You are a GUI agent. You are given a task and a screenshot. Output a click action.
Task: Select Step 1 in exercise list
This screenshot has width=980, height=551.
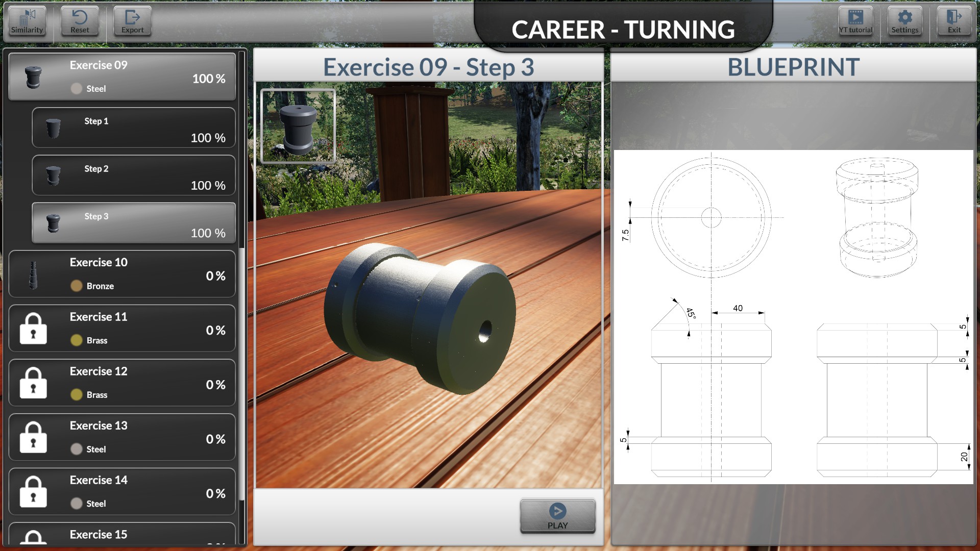tap(133, 128)
